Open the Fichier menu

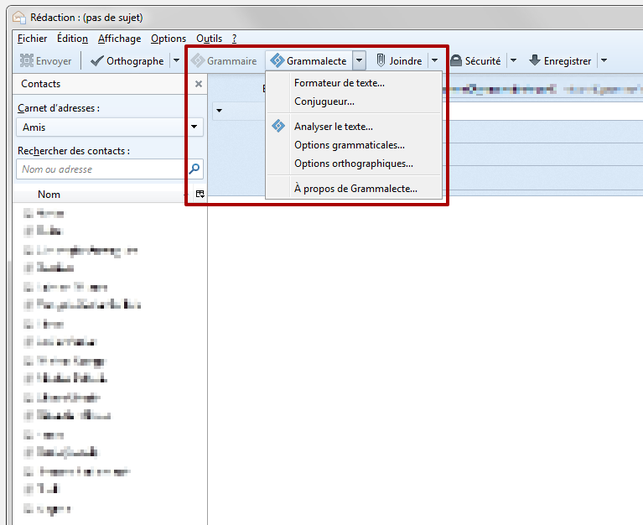[x=32, y=39]
